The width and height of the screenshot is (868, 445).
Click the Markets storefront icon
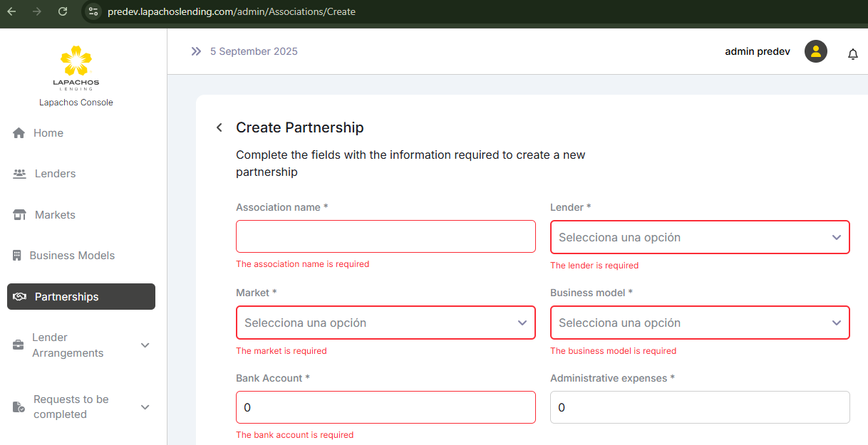[20, 215]
